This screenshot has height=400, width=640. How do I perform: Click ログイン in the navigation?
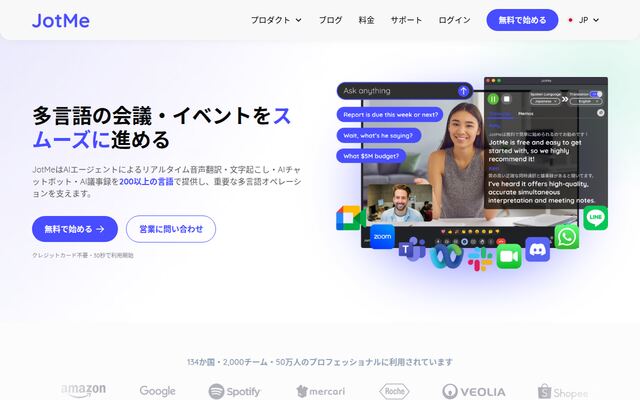click(454, 20)
